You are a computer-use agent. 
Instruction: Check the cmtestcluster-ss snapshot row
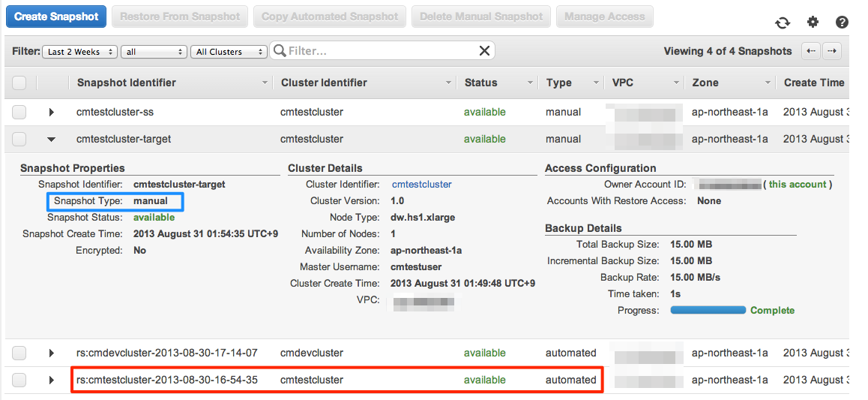point(19,112)
